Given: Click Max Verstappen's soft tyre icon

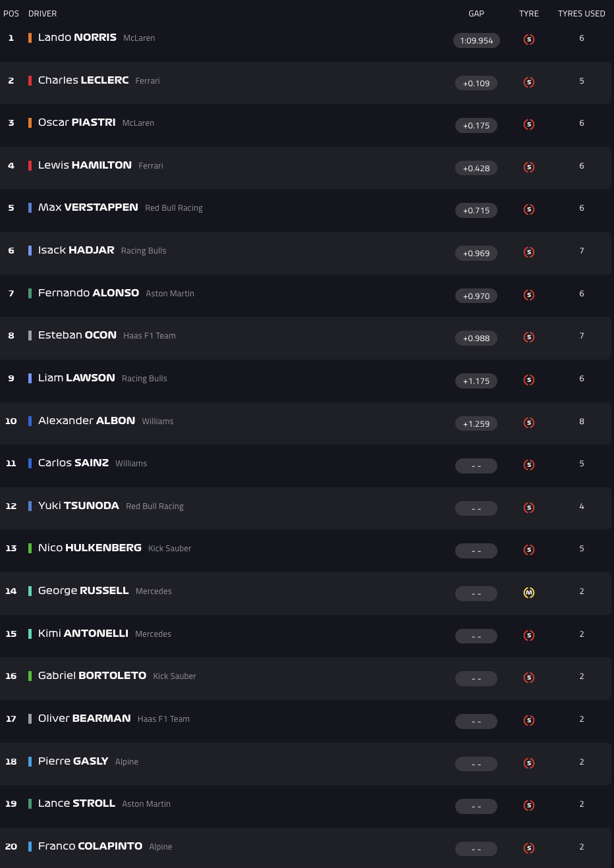Looking at the screenshot, I should pos(528,209).
